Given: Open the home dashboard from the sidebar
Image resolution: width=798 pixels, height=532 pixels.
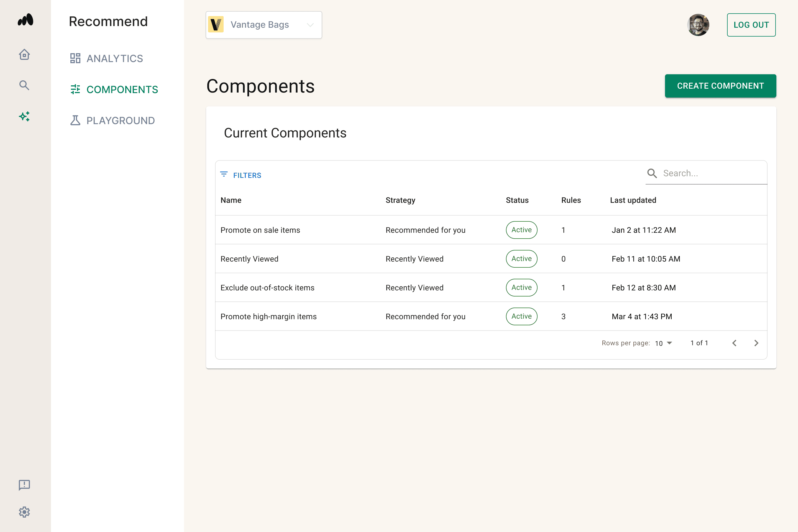Looking at the screenshot, I should (x=24, y=54).
